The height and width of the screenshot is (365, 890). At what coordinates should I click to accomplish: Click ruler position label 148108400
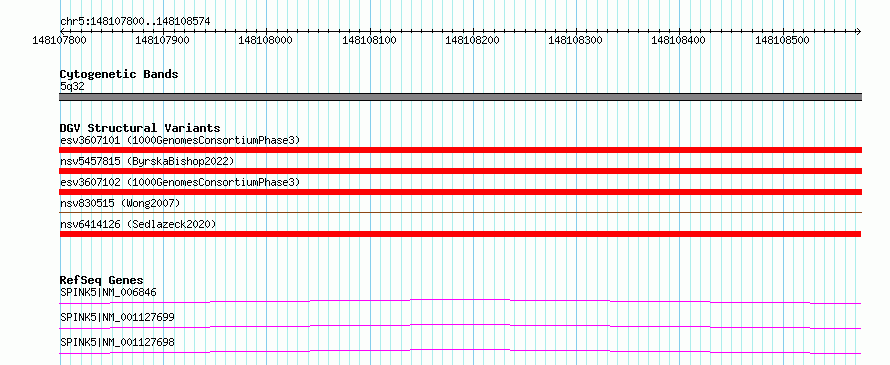pos(679,40)
